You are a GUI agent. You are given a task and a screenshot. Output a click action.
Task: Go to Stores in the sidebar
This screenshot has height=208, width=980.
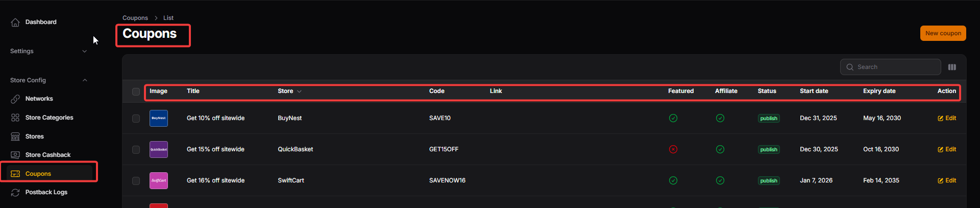pyautogui.click(x=35, y=136)
